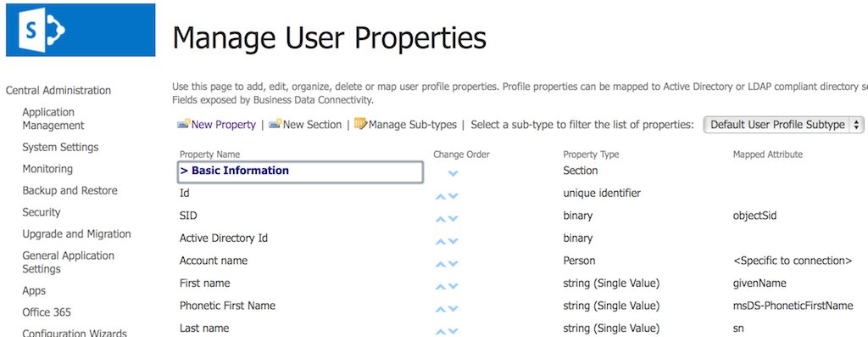Move Phonetic First Name up
The height and width of the screenshot is (337, 868).
(441, 309)
